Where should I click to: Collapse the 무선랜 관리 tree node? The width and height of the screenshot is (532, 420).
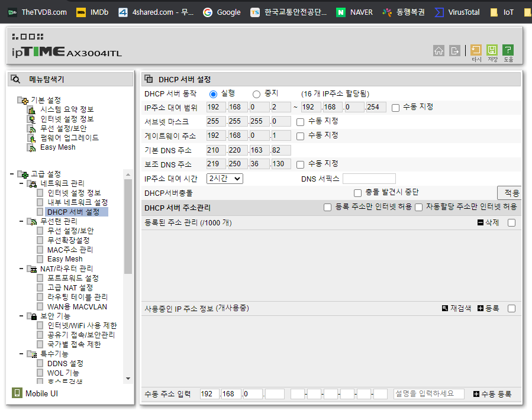click(x=21, y=221)
